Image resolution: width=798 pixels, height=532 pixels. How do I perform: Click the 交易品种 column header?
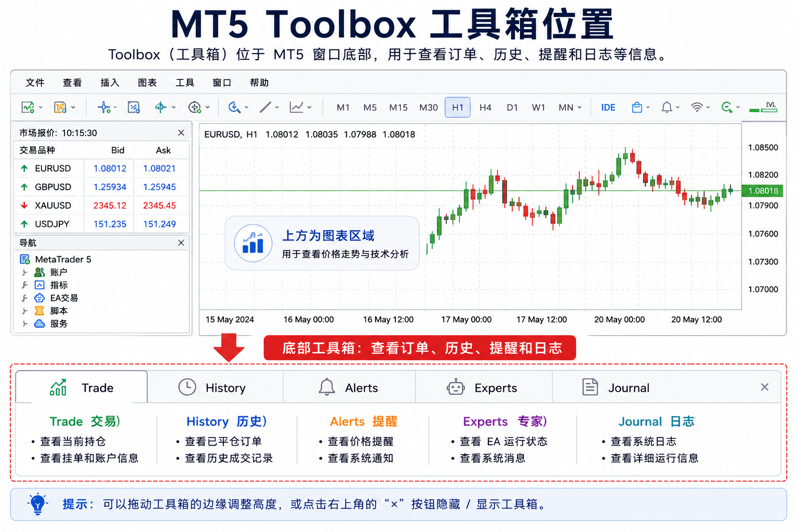[x=37, y=150]
